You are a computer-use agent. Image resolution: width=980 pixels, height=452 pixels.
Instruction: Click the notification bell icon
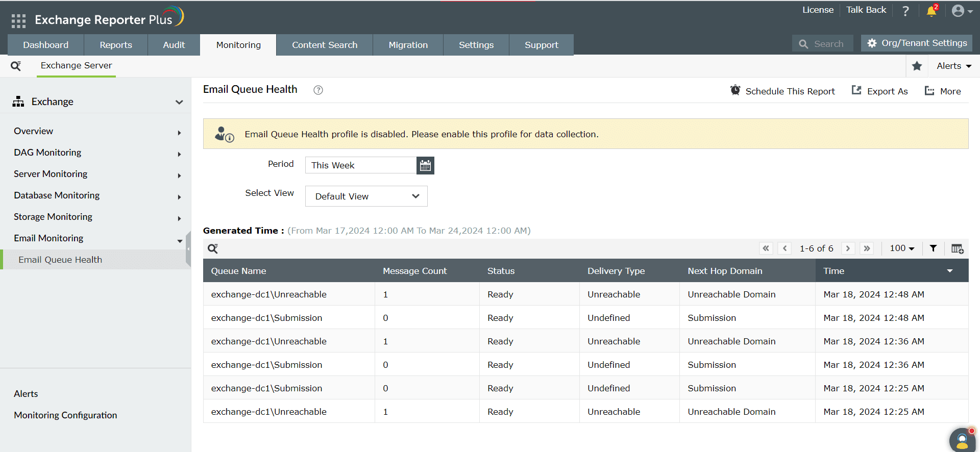931,11
